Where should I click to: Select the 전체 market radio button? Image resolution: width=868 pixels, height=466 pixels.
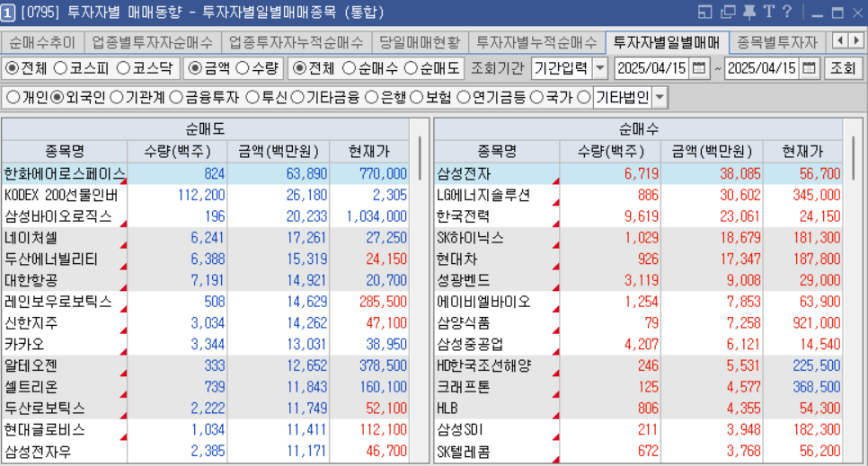[x=12, y=68]
